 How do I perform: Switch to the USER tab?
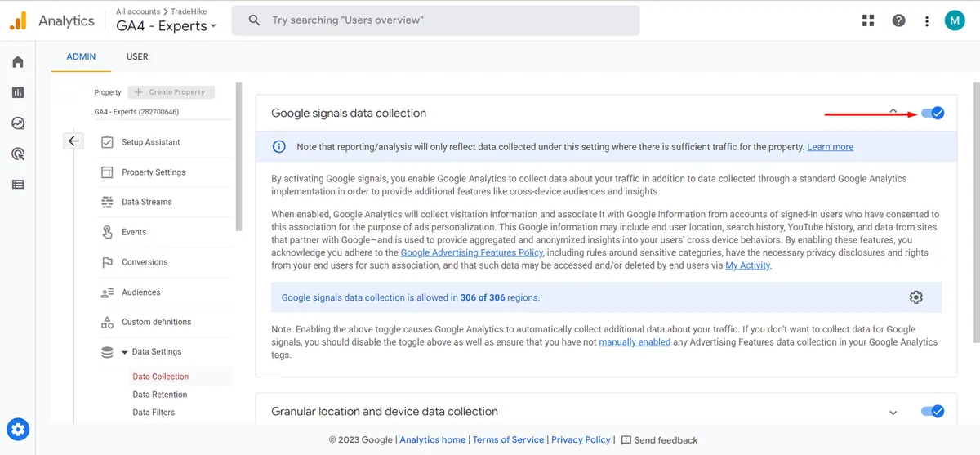[x=137, y=57]
